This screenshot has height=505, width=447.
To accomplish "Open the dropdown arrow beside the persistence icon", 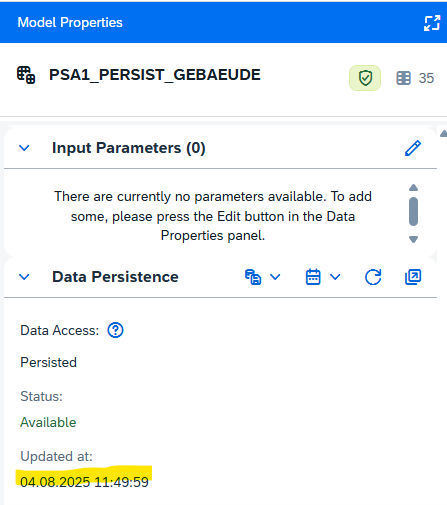I will pos(275,277).
